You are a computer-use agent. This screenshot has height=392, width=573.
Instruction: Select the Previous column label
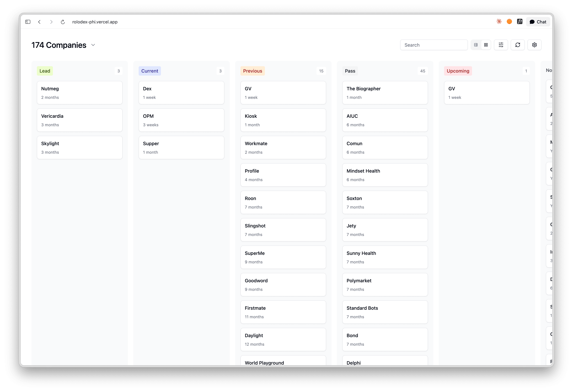click(253, 71)
